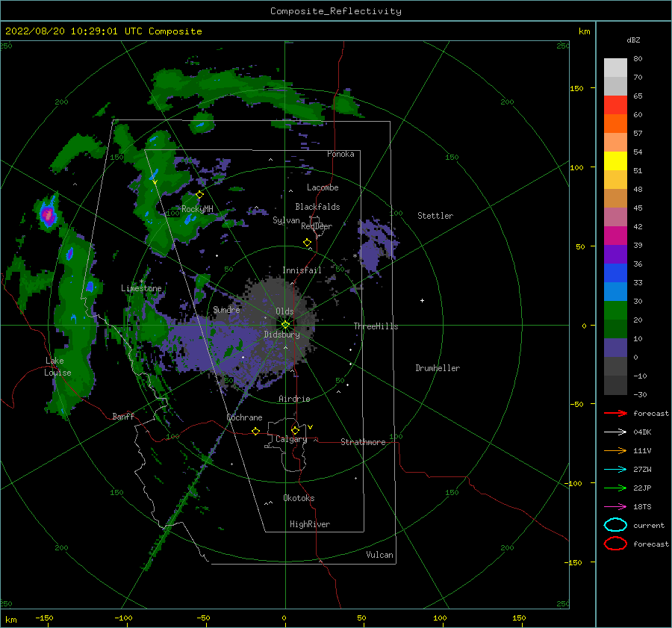
Task: Pick the red 65 dBZ legend swatch
Action: pos(615,105)
